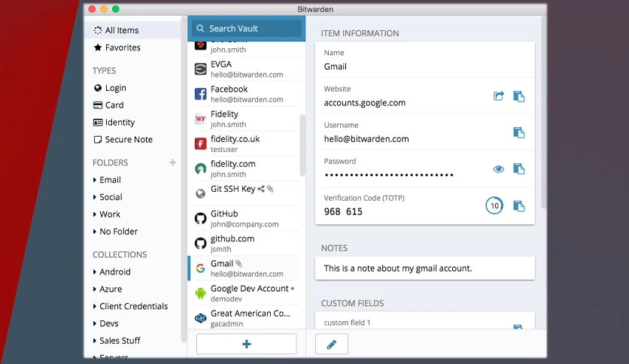Click the Google G logo icon
The height and width of the screenshot is (364, 629).
click(x=200, y=268)
